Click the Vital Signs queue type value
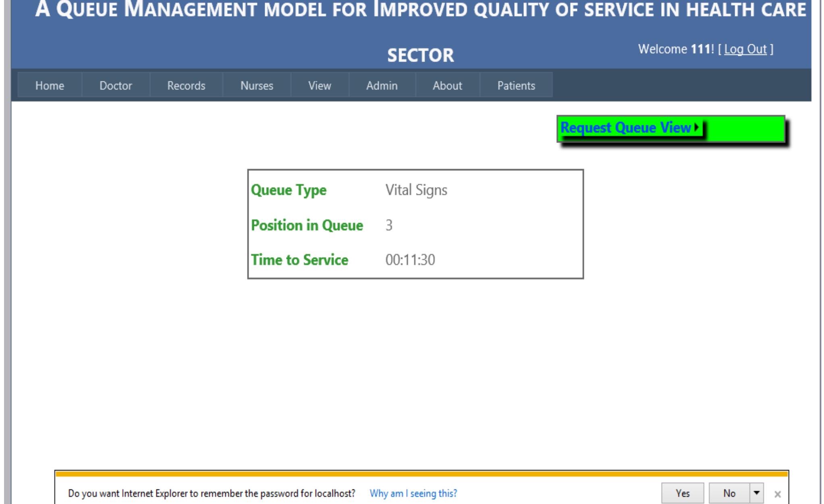The width and height of the screenshot is (824, 504). (x=416, y=190)
